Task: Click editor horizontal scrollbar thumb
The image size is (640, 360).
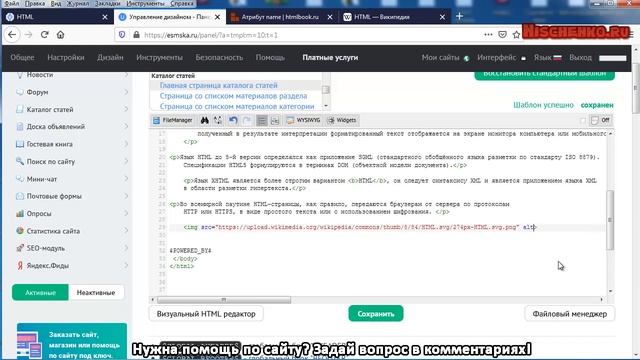Action: 224,300
